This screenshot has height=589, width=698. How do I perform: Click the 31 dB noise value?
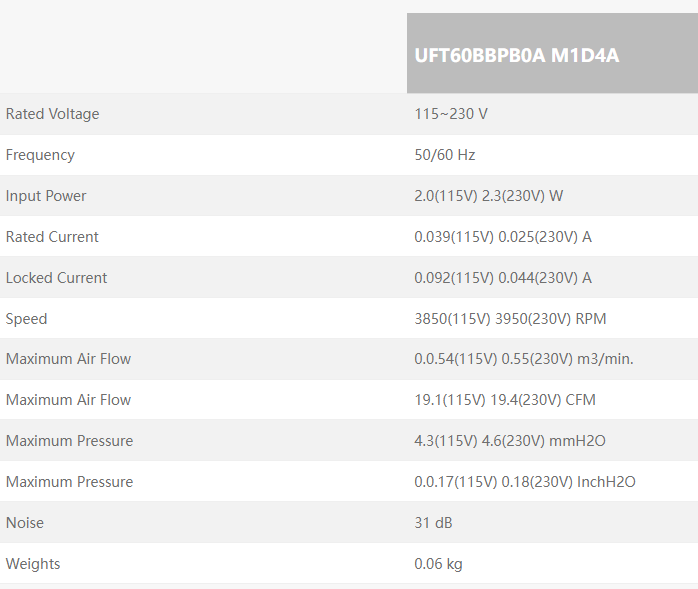434,523
